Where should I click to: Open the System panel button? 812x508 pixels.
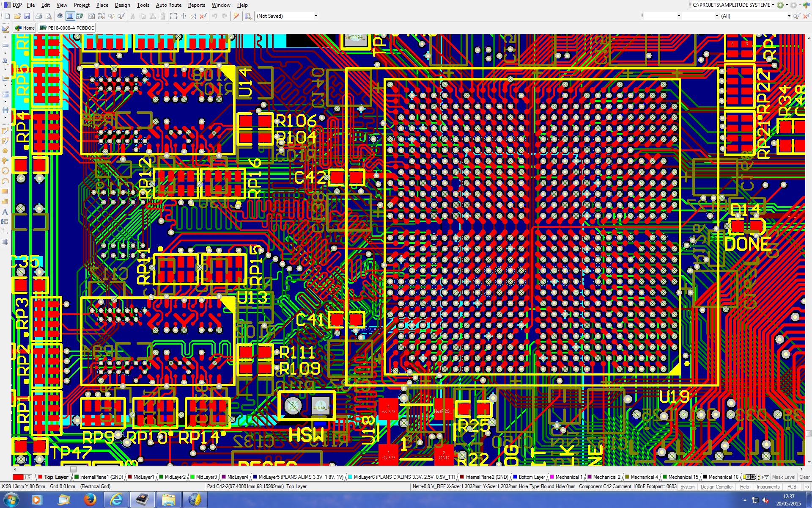coord(687,487)
